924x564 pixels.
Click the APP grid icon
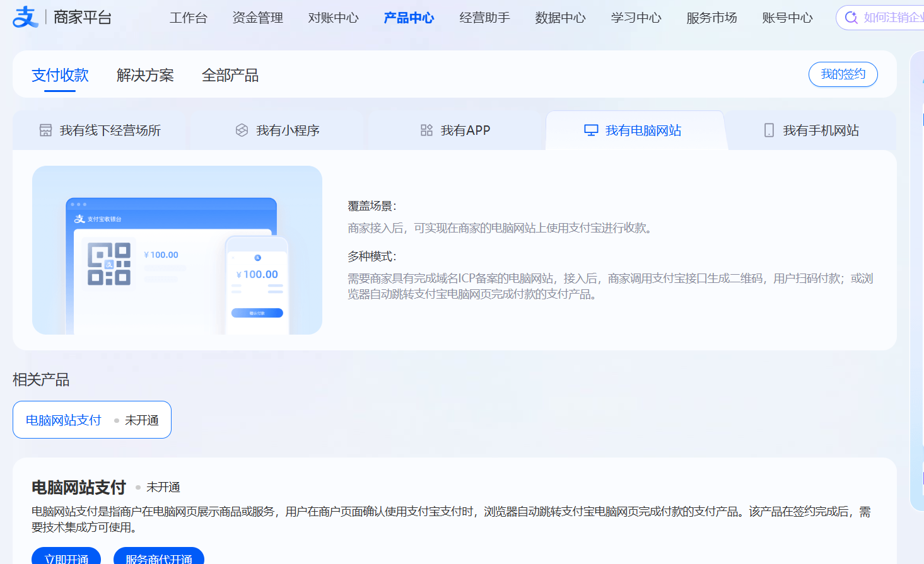(426, 130)
